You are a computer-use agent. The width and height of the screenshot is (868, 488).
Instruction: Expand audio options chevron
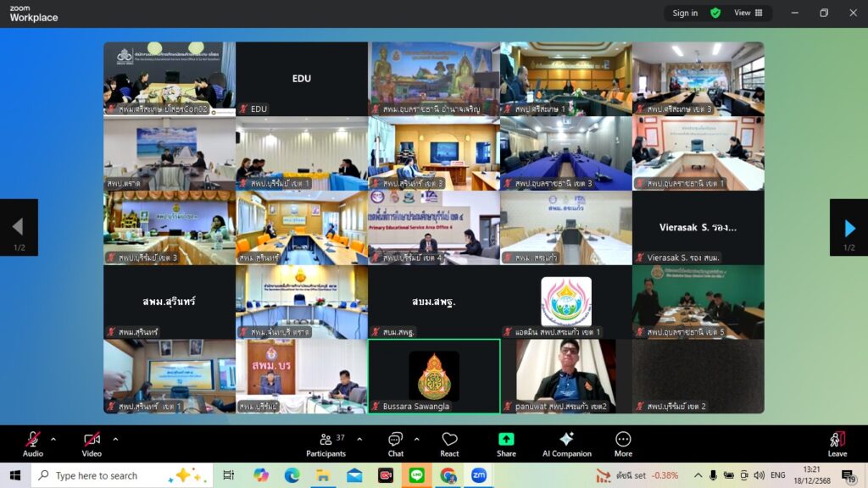53,439
